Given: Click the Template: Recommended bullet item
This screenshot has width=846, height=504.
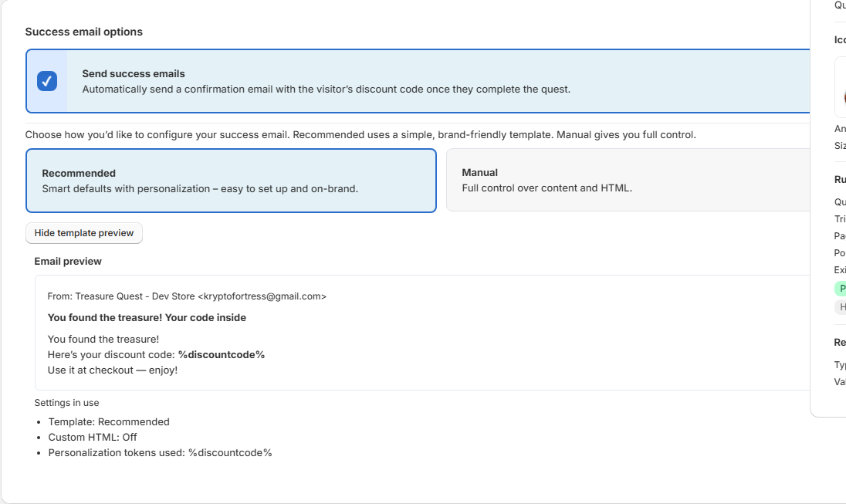Looking at the screenshot, I should pos(108,421).
